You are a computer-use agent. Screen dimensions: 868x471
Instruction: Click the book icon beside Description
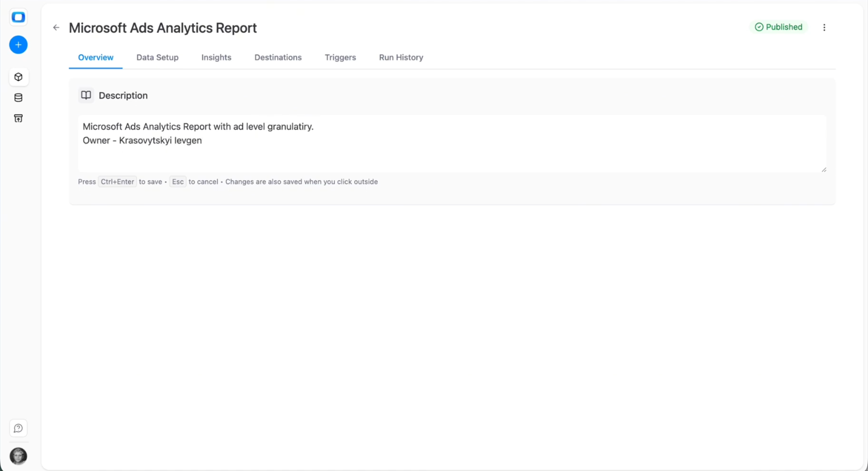pyautogui.click(x=86, y=95)
